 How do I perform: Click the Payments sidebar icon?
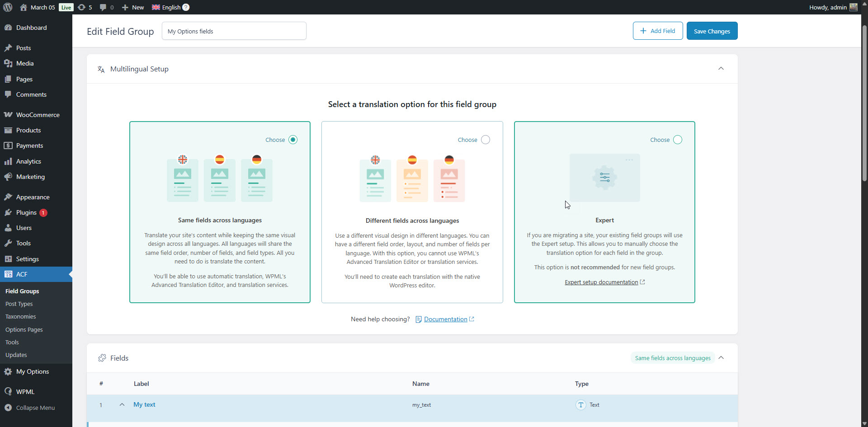[8, 145]
